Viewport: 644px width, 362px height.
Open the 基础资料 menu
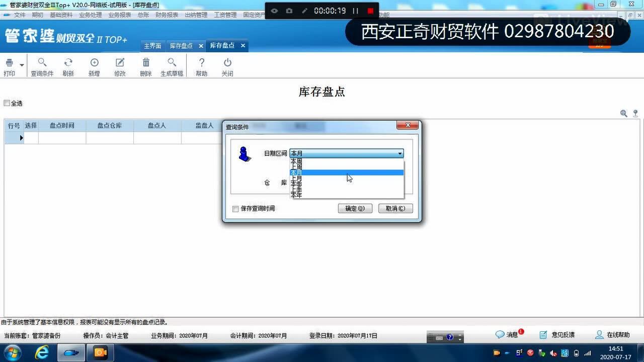tap(61, 15)
